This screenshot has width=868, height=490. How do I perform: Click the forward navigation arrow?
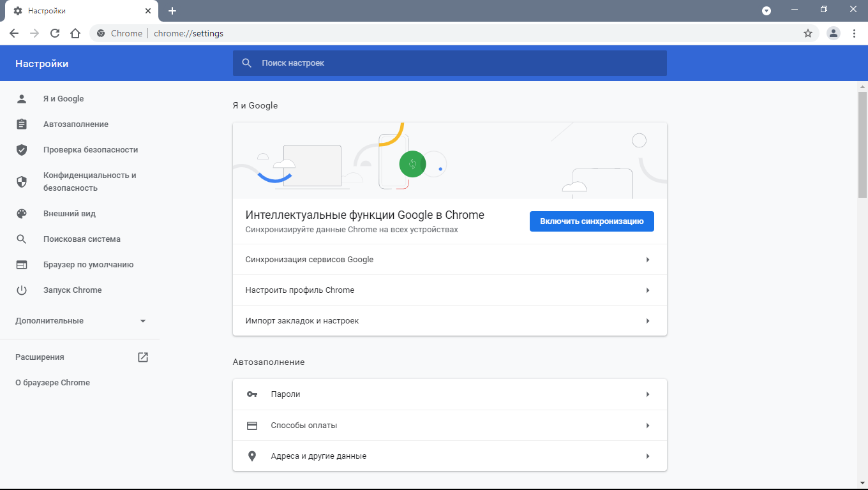34,33
